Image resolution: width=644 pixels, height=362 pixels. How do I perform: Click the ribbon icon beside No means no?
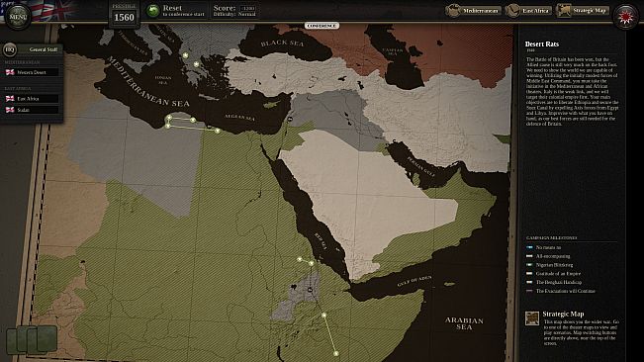pos(529,247)
